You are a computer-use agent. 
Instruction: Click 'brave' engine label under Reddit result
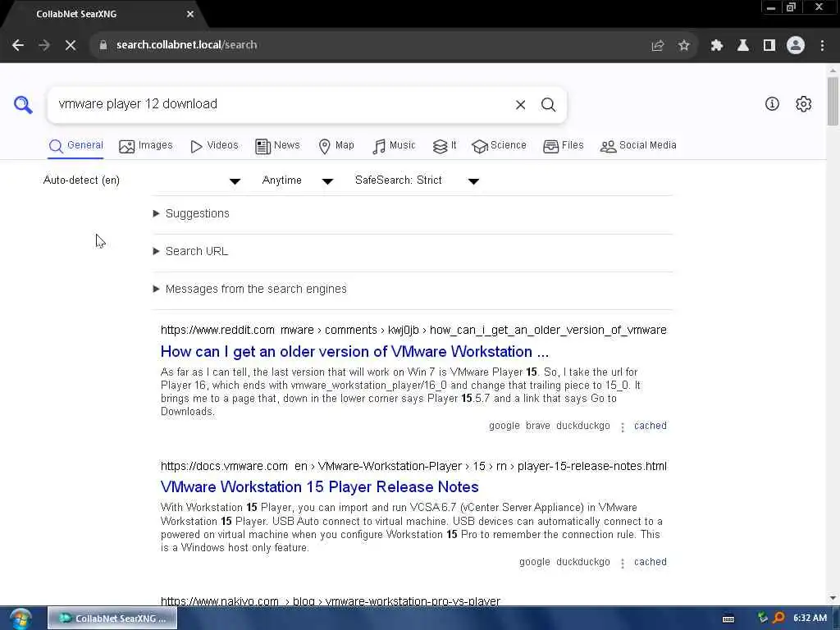click(538, 426)
